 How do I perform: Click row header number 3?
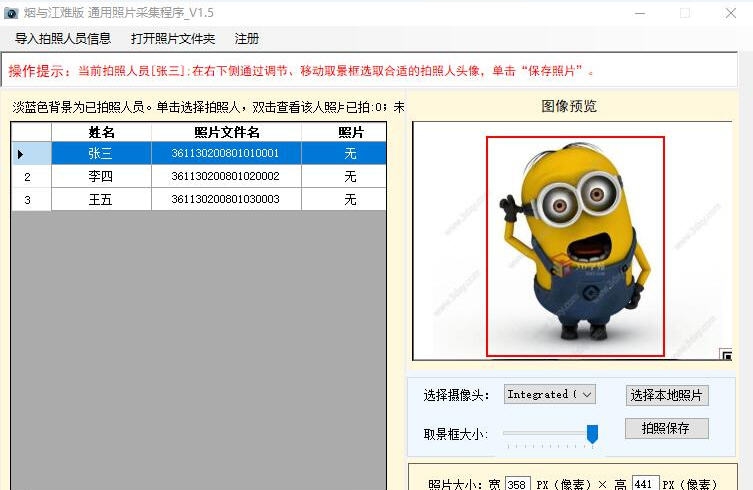(x=31, y=200)
